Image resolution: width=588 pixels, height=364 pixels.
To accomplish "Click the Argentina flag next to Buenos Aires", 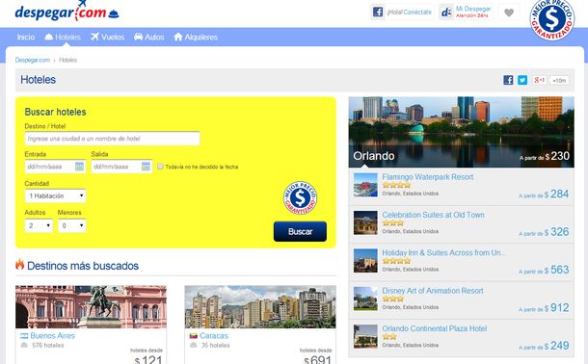I will [x=24, y=336].
